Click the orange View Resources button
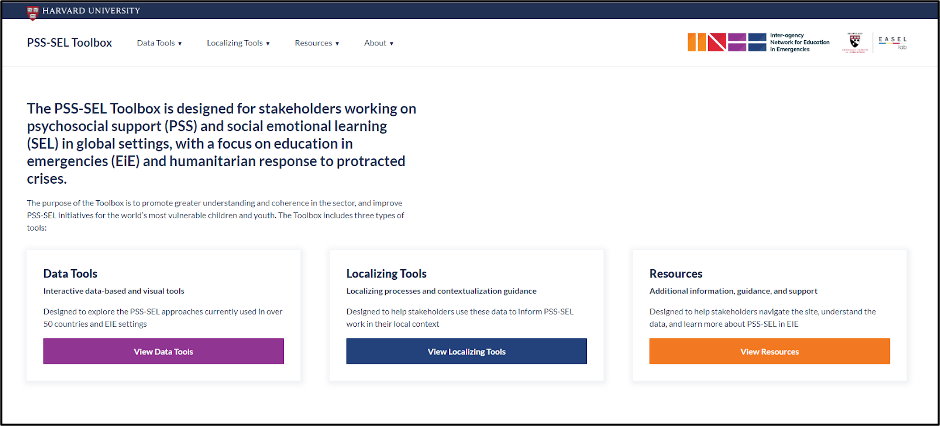Screen dimensions: 940x426 (769, 351)
